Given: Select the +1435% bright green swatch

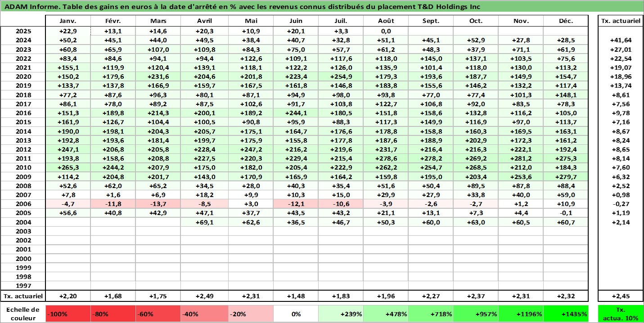Looking at the screenshot, I should (566, 314).
